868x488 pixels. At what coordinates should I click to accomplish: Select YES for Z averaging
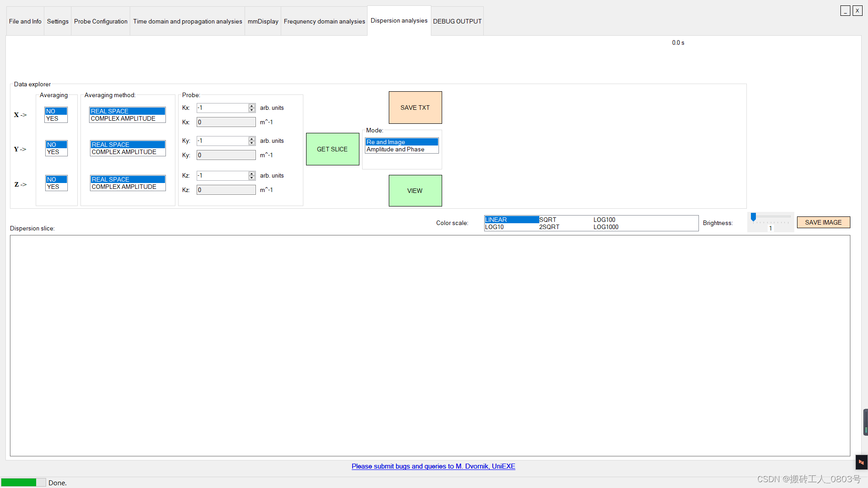pyautogui.click(x=57, y=187)
